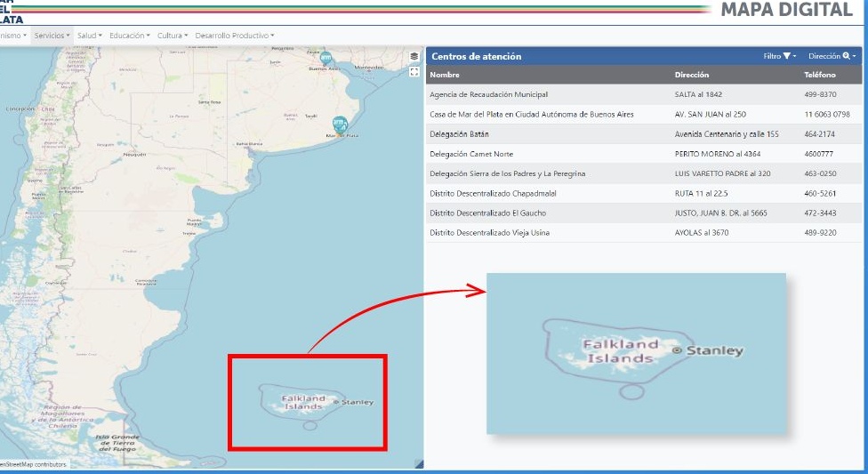This screenshot has height=474, width=868.
Task: Open the Filtro funnel dropdown
Action: (780, 56)
